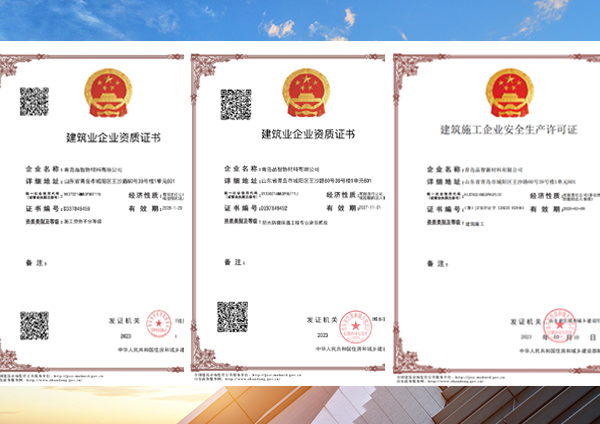Click the sky banner above the certificates

tap(300, 20)
